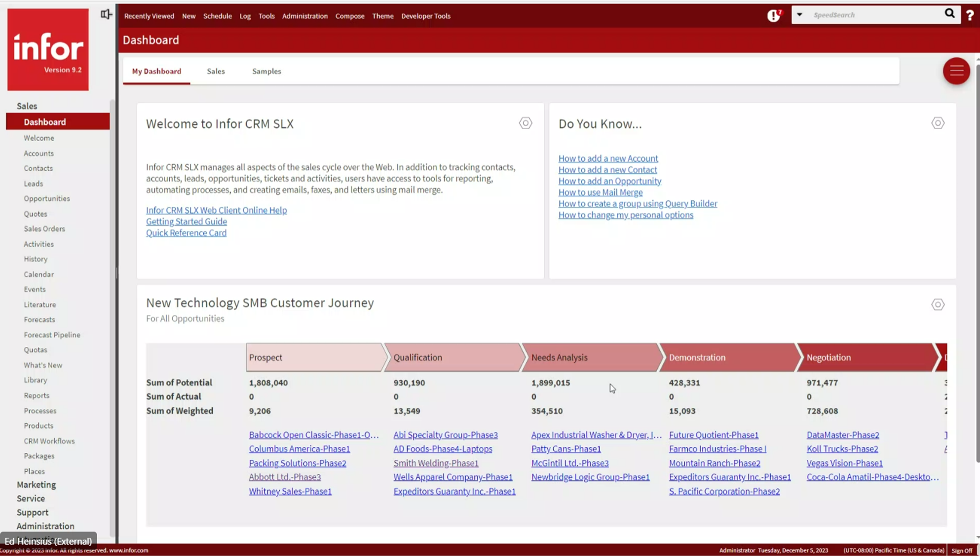Open the Administration top menu
980x557 pixels.
click(304, 16)
